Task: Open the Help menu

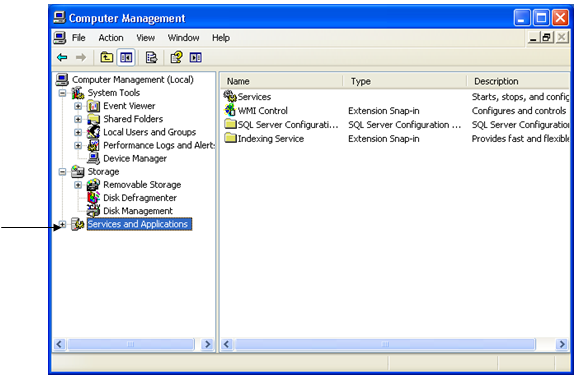Action: [x=221, y=38]
